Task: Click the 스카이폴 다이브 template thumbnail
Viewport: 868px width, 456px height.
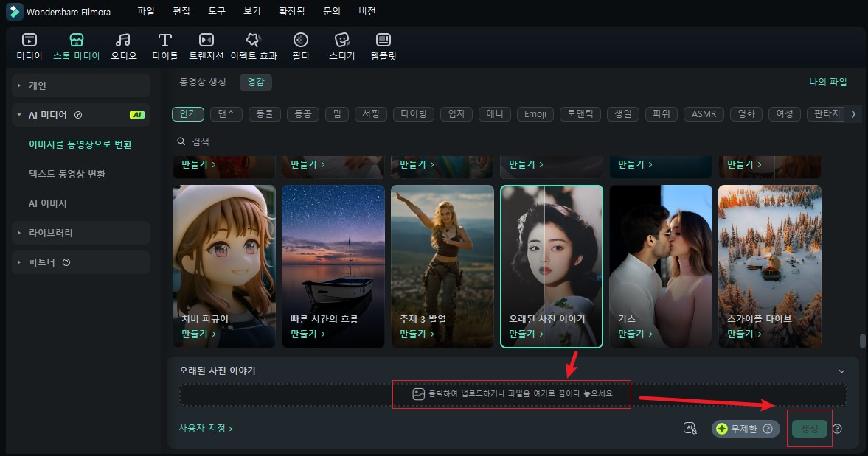Action: (769, 258)
